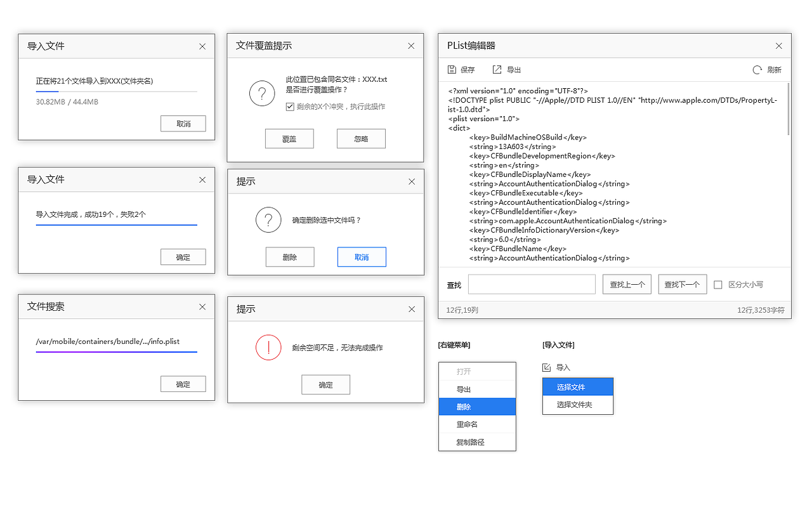This screenshot has height=522, width=812.
Task: Choose the 选择文件夹 option
Action: click(x=577, y=405)
